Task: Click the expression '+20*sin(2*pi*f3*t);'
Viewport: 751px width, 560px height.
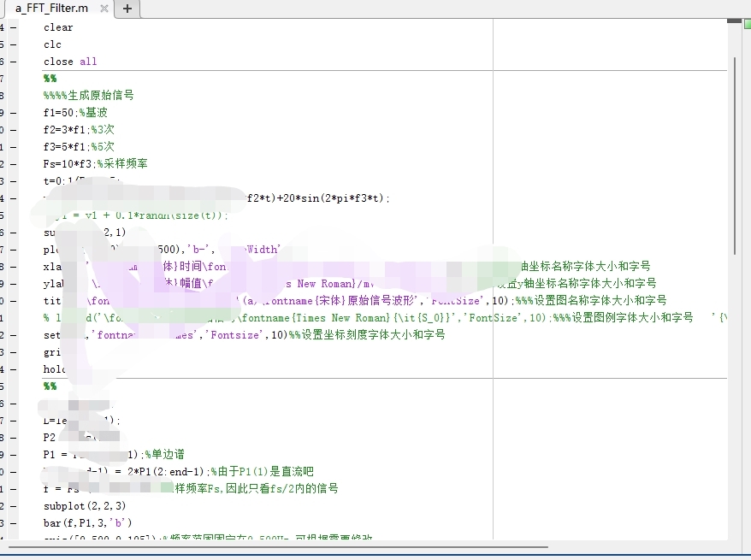Action: click(334, 198)
